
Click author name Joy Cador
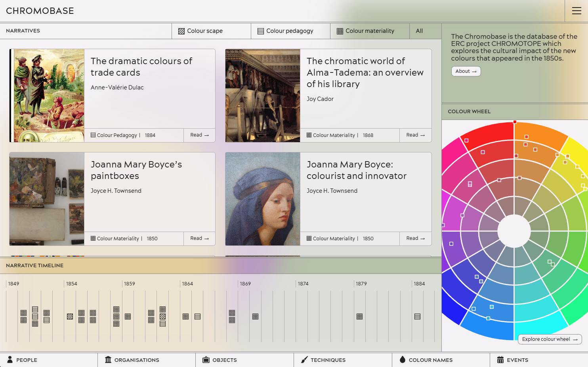coord(320,99)
